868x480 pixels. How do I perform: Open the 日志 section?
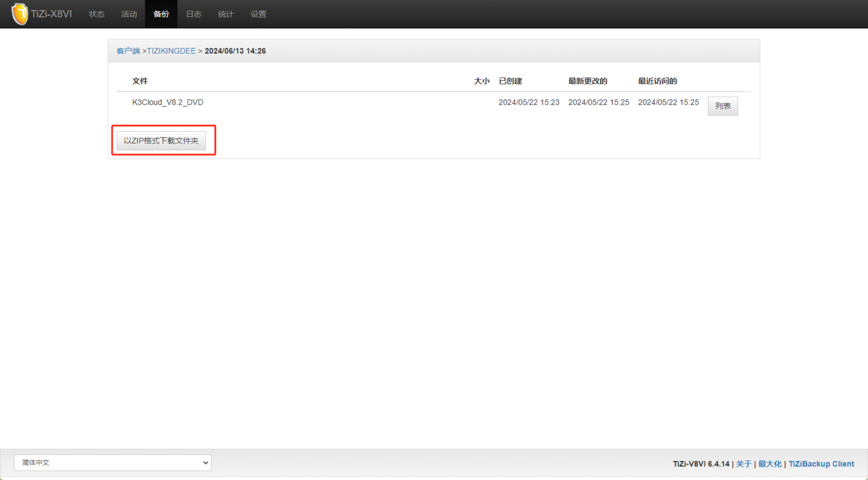point(194,14)
